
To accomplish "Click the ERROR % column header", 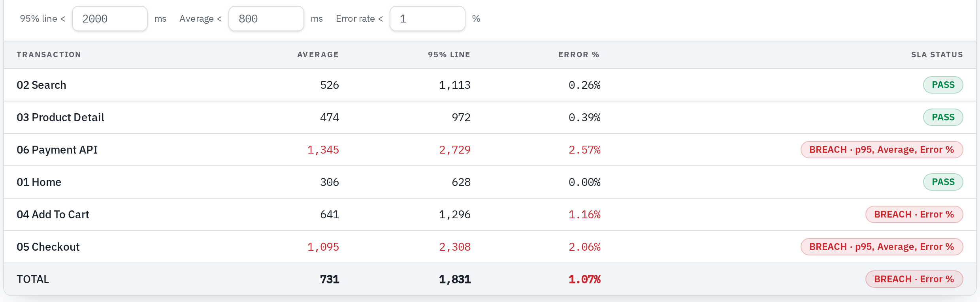I will pos(579,55).
